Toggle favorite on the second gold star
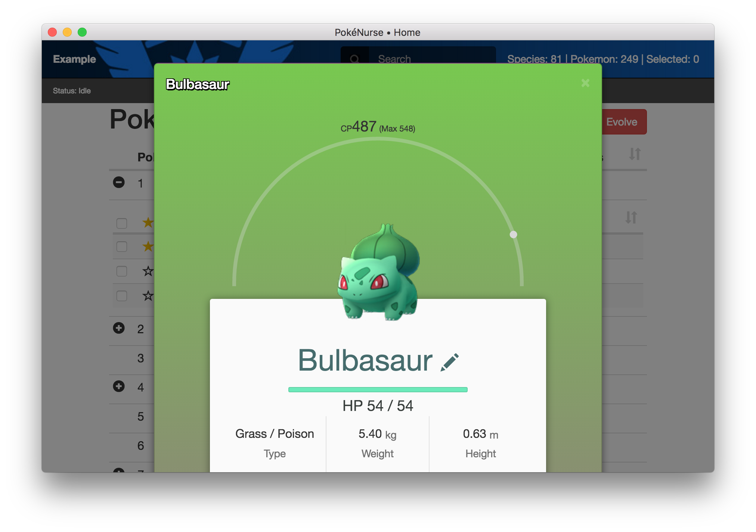This screenshot has height=532, width=756. click(x=148, y=246)
